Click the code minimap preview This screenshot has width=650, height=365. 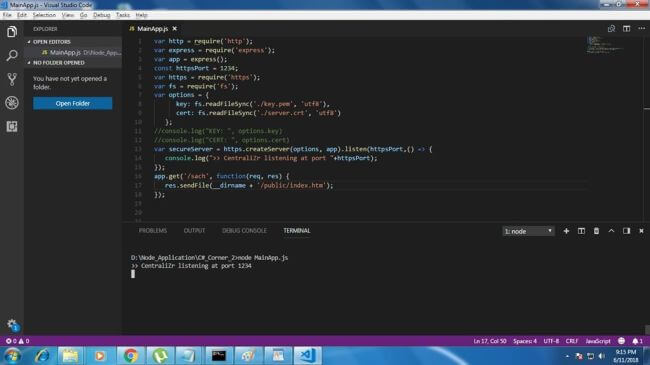[x=605, y=45]
